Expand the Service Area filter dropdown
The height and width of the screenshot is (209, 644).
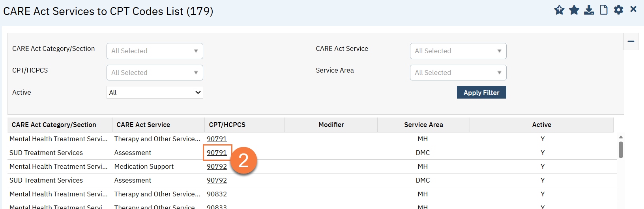pos(458,73)
